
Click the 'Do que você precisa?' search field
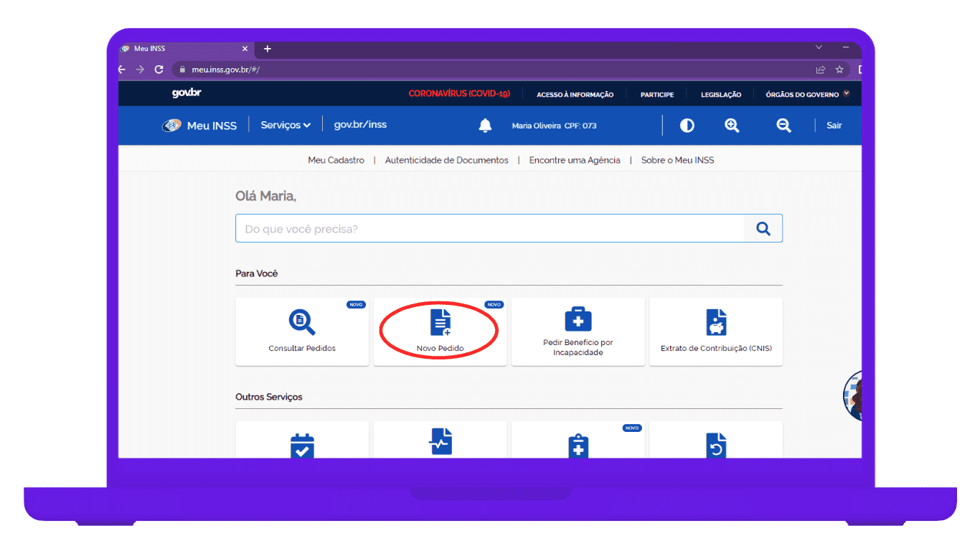click(x=489, y=229)
